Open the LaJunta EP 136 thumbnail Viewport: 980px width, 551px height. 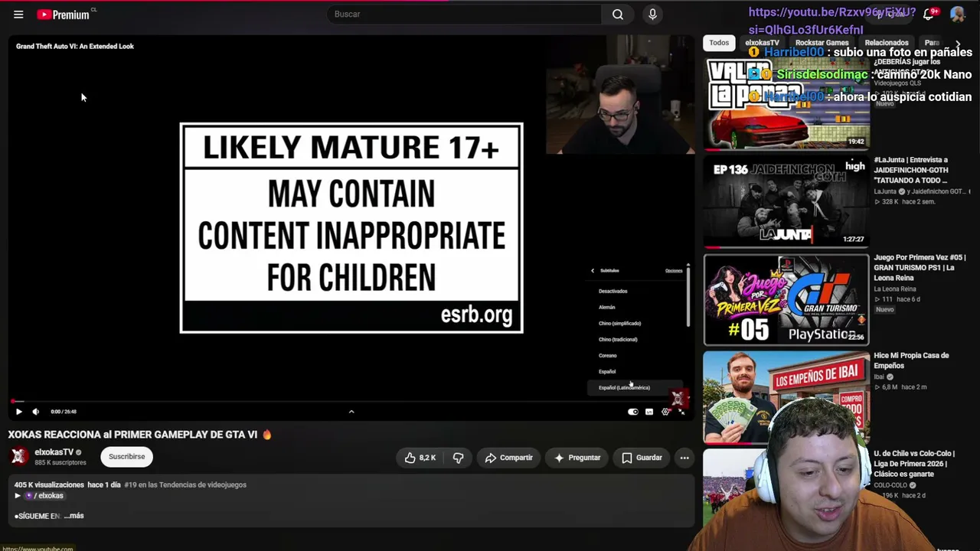786,201
